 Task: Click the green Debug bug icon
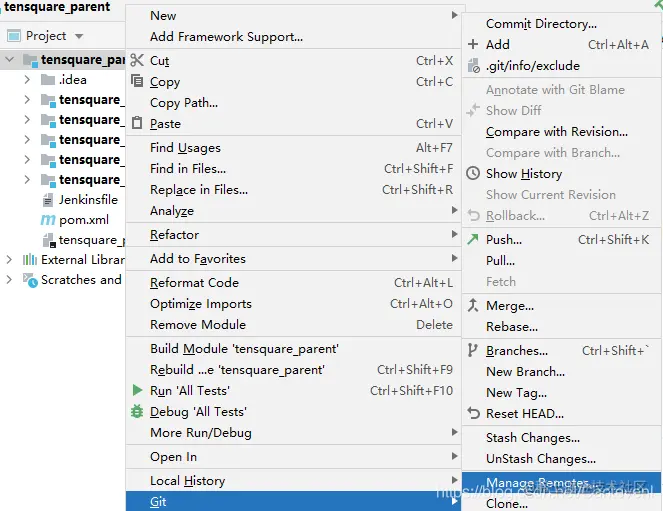137,411
